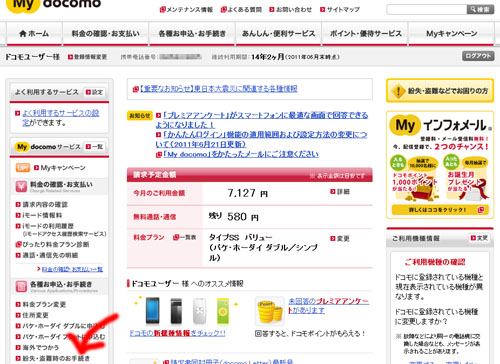Open iモードの利用履歴 sidebar link
Image resolution: width=500 pixels, height=364 pixels.
(45, 226)
